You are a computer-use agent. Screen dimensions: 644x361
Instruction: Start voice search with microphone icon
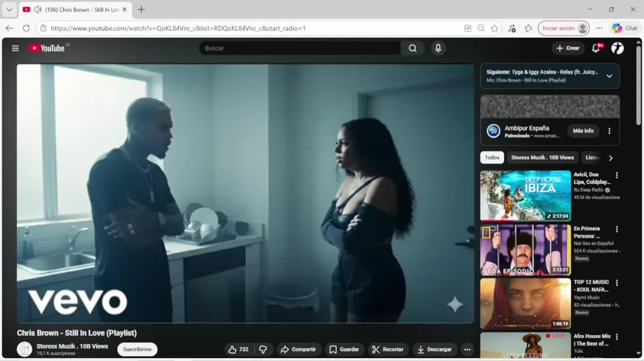coord(438,48)
